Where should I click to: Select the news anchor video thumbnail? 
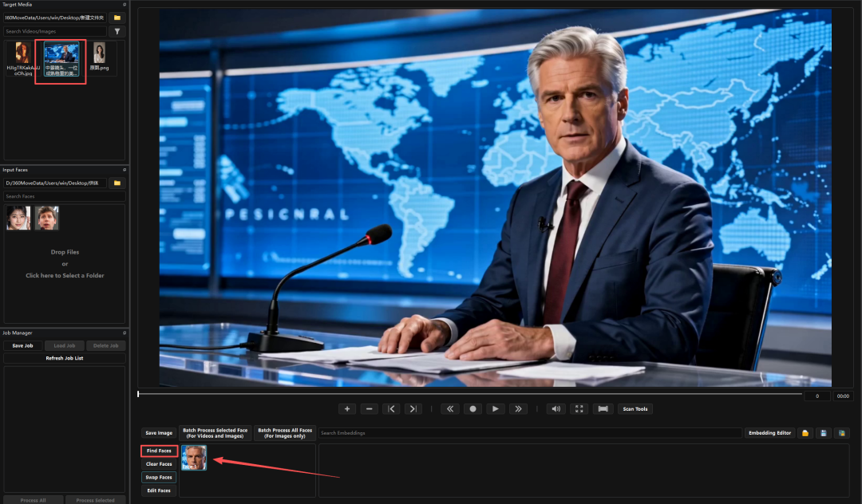61,59
